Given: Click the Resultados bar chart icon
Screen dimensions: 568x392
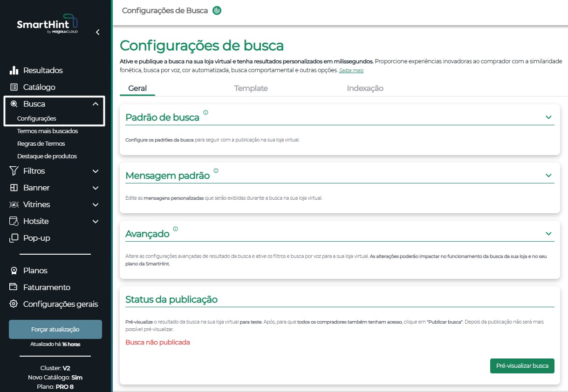Looking at the screenshot, I should pos(14,70).
